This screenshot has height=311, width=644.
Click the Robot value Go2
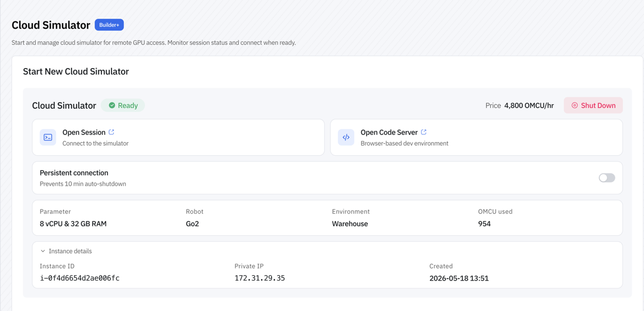192,224
